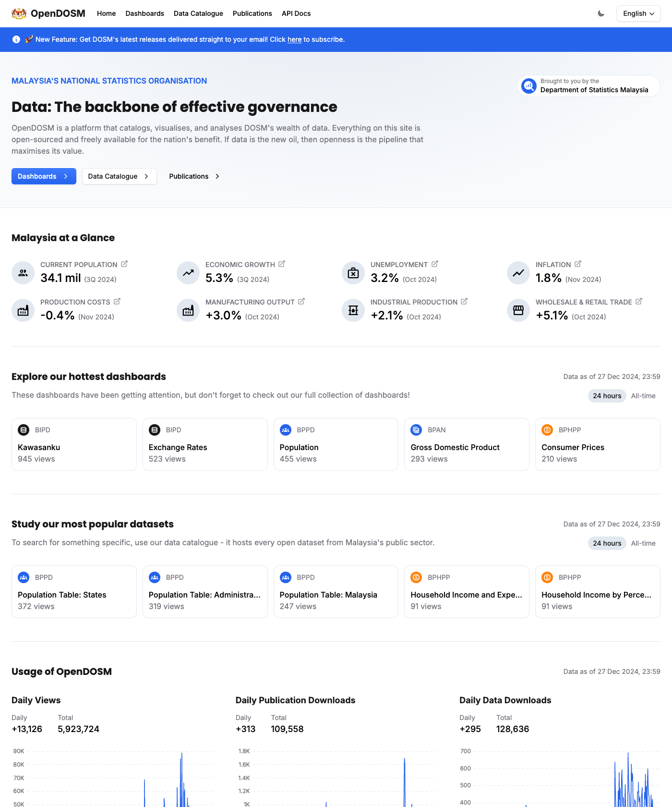
Task: Click BPHPP icon on Household Income by Perce...
Action: (547, 577)
